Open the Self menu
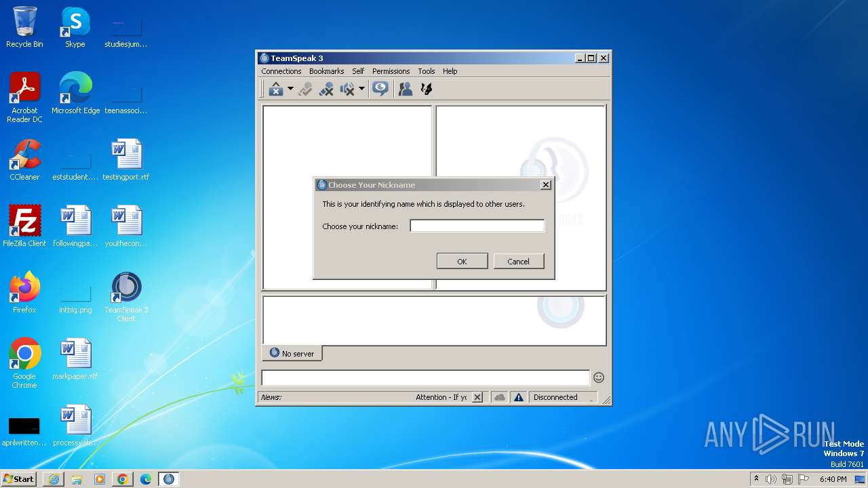Viewport: 868px width, 488px height. [358, 71]
